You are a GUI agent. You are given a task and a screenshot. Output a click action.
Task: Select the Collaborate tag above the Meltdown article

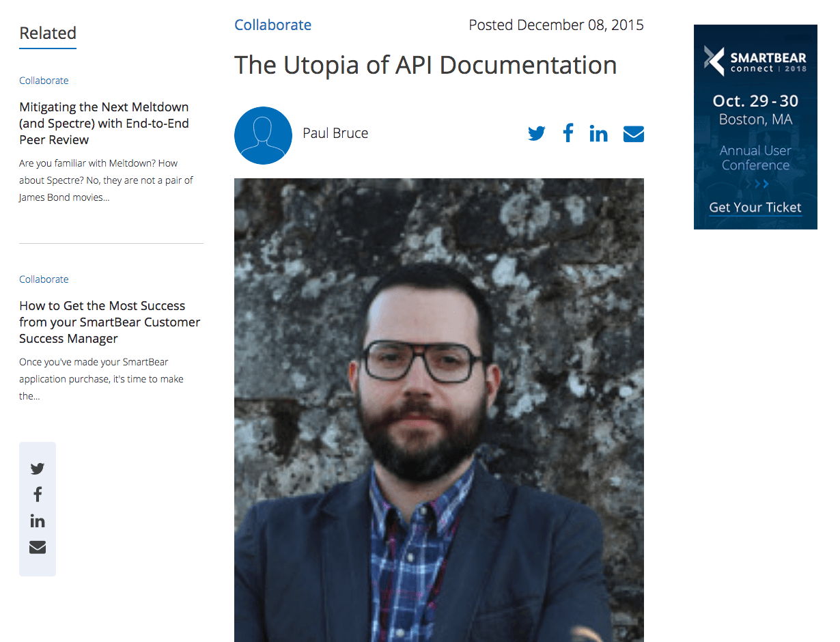[x=44, y=81]
